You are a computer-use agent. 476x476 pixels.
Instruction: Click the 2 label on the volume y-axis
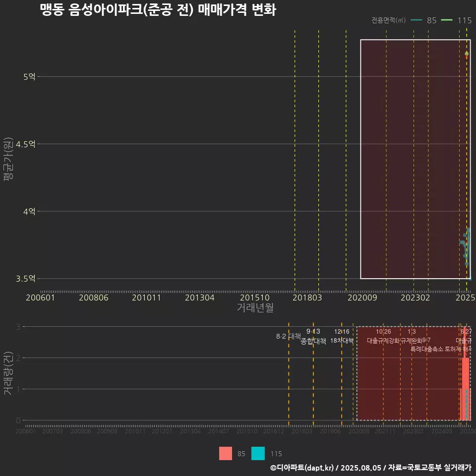(x=18, y=358)
